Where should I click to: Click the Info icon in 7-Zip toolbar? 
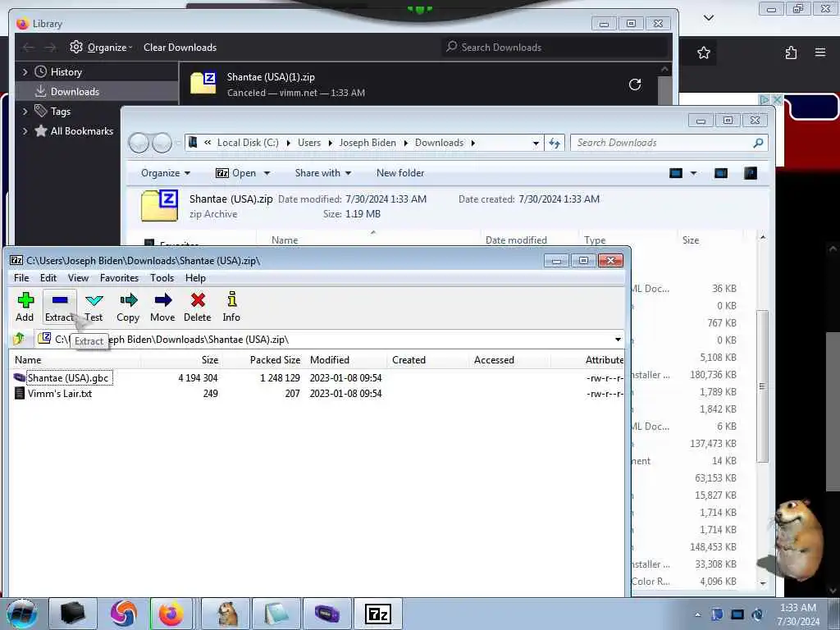231,299
